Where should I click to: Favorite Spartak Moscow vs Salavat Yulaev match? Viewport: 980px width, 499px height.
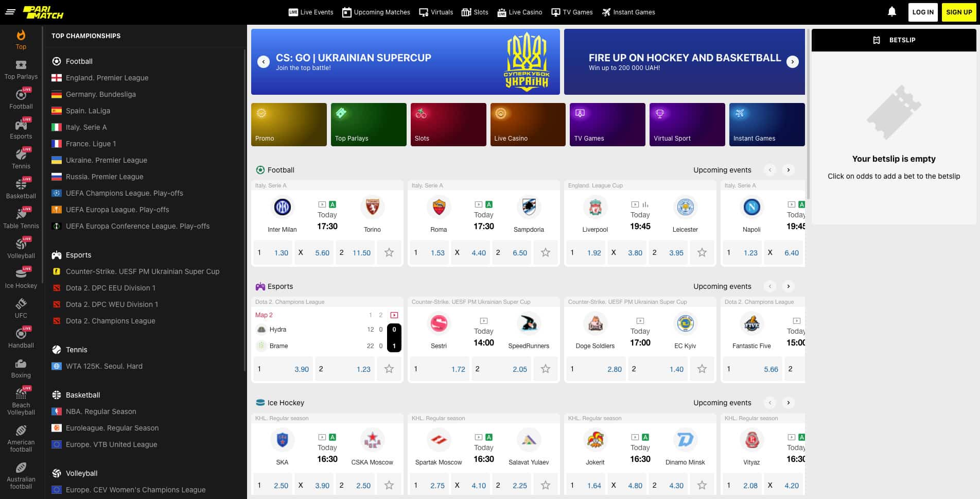click(x=546, y=486)
